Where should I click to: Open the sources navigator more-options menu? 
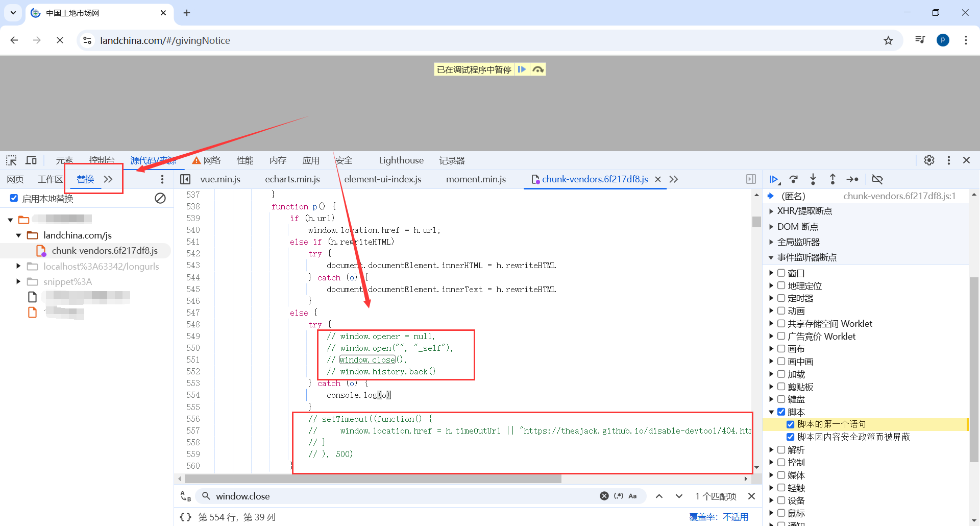pyautogui.click(x=162, y=179)
